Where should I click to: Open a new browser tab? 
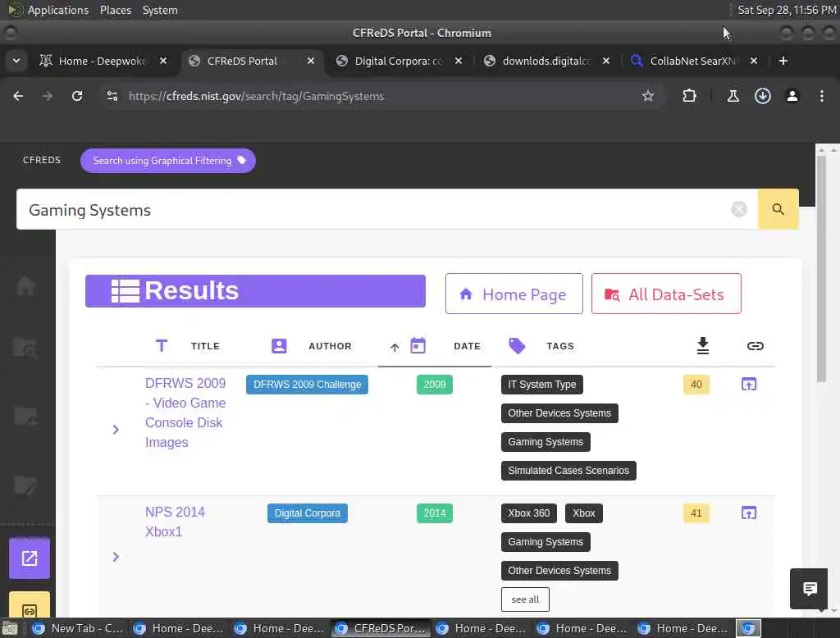[x=783, y=61]
